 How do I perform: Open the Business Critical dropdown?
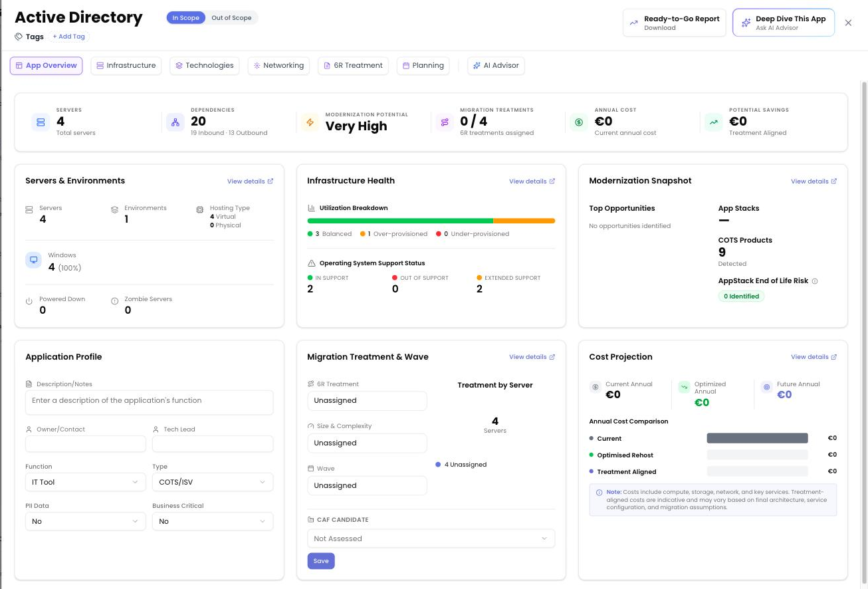[213, 521]
